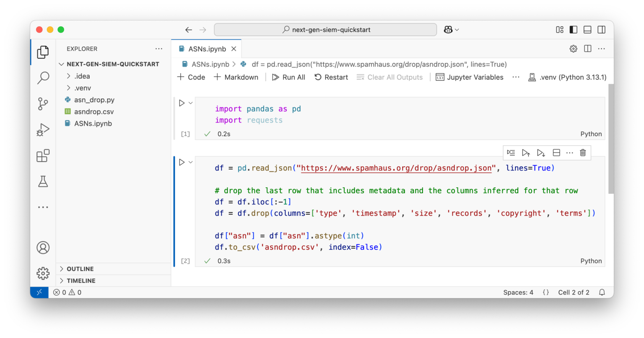Delete the selected cell with trash icon
This screenshot has height=338, width=644.
point(583,153)
